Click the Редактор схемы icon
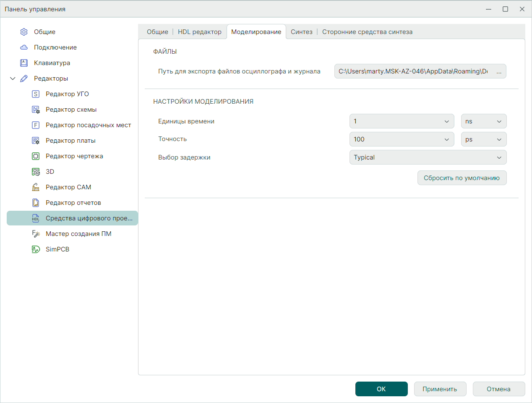The image size is (532, 403). click(x=36, y=110)
